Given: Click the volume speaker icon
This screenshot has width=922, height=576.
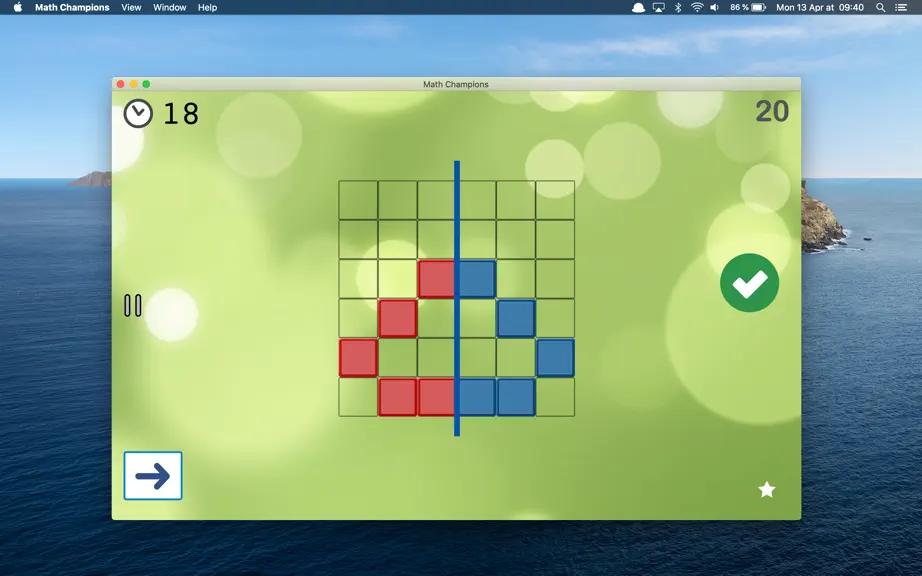Looking at the screenshot, I should click(x=714, y=8).
